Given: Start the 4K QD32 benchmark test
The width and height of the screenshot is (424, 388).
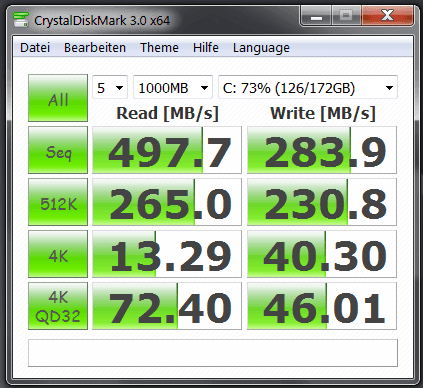Looking at the screenshot, I should [x=58, y=306].
